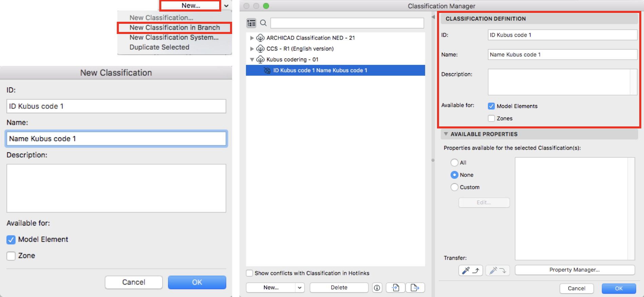Click the search magnifier icon
The image size is (644, 297).
(x=263, y=23)
